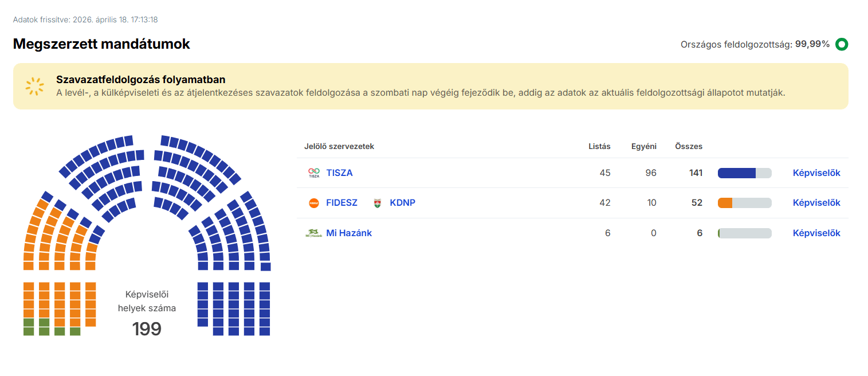Click the Összes column header
The width and height of the screenshot is (868, 376).
[689, 147]
